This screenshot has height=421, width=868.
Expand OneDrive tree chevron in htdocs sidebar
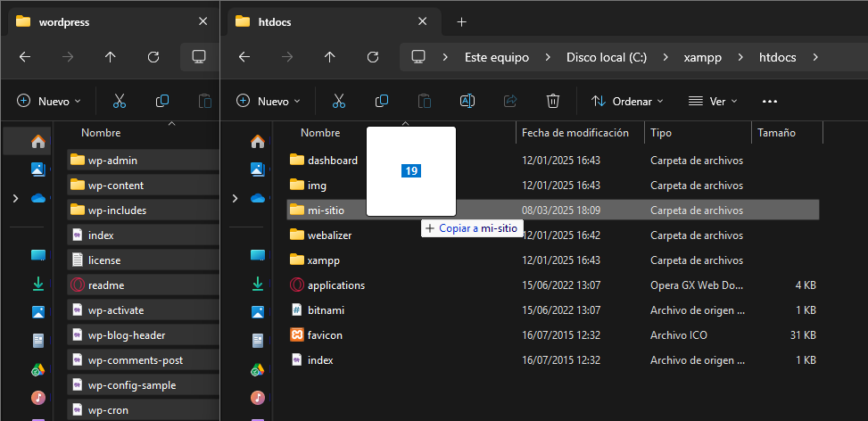tap(235, 198)
